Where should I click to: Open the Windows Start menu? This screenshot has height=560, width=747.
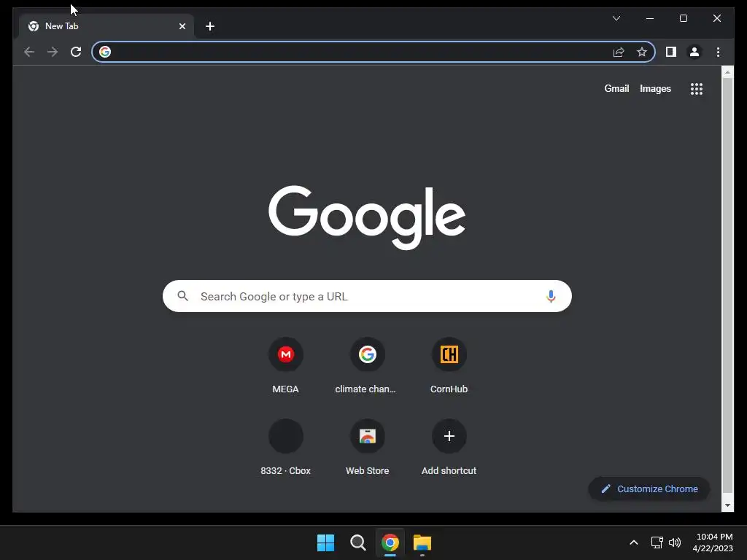pyautogui.click(x=326, y=542)
